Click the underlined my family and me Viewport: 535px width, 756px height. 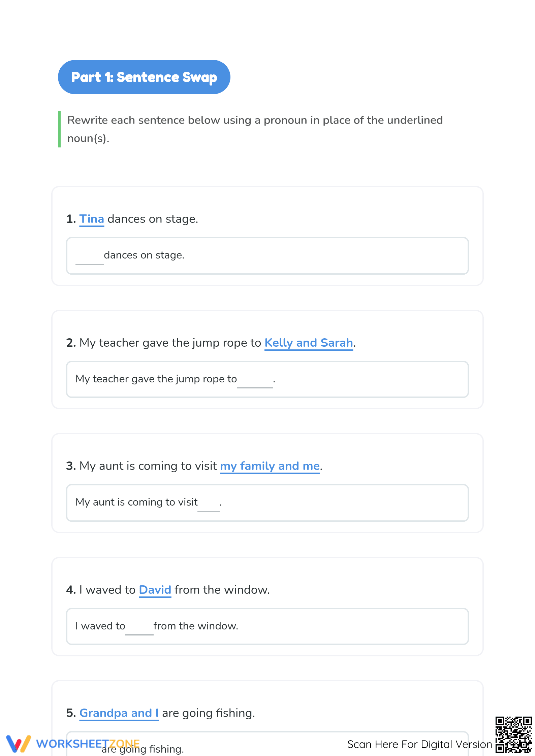(270, 466)
